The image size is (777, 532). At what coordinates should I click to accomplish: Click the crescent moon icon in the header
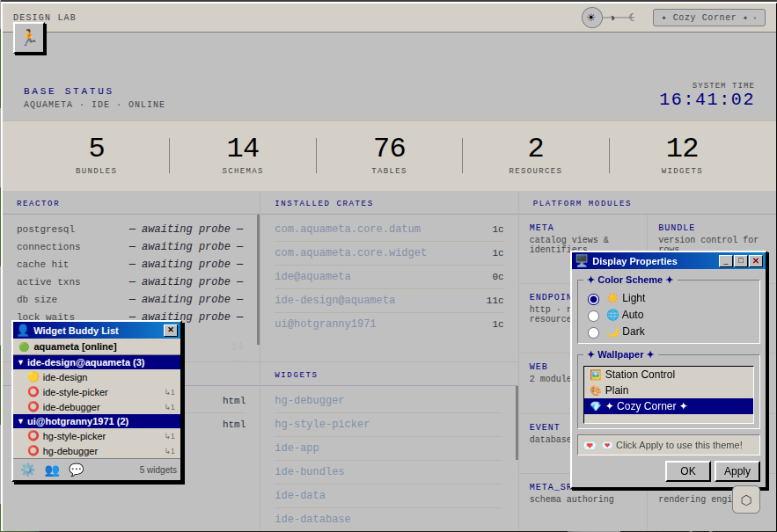pos(631,18)
